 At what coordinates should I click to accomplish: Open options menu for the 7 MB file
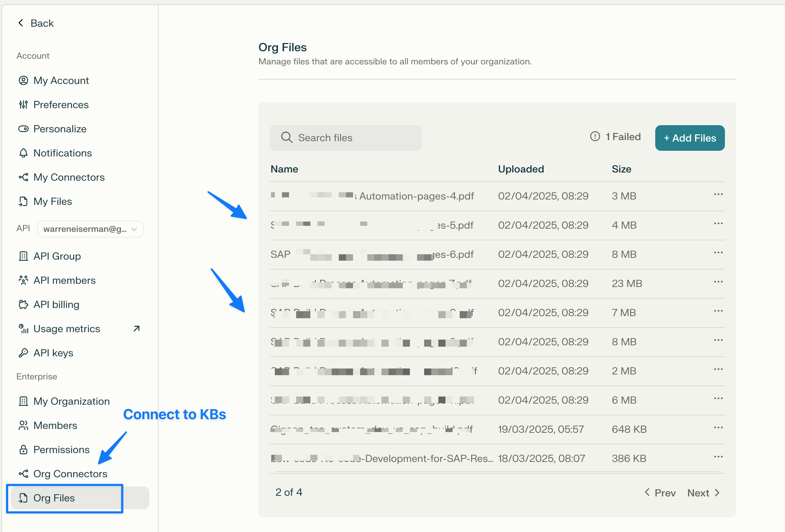click(718, 311)
